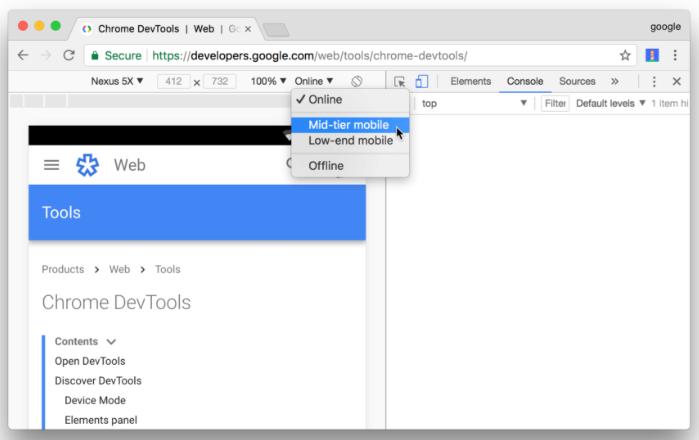
Task: Click the rotate device orientation icon
Action: pos(357,81)
